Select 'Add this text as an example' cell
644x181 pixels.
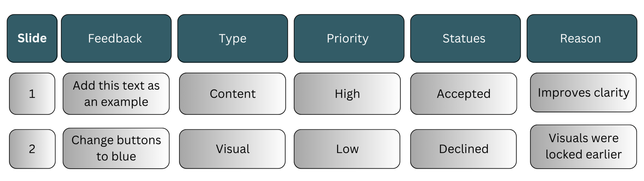(x=116, y=94)
